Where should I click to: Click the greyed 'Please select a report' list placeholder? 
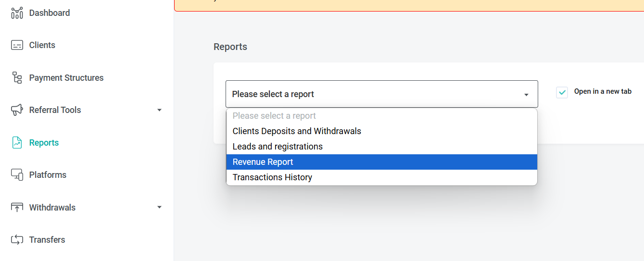[381, 116]
